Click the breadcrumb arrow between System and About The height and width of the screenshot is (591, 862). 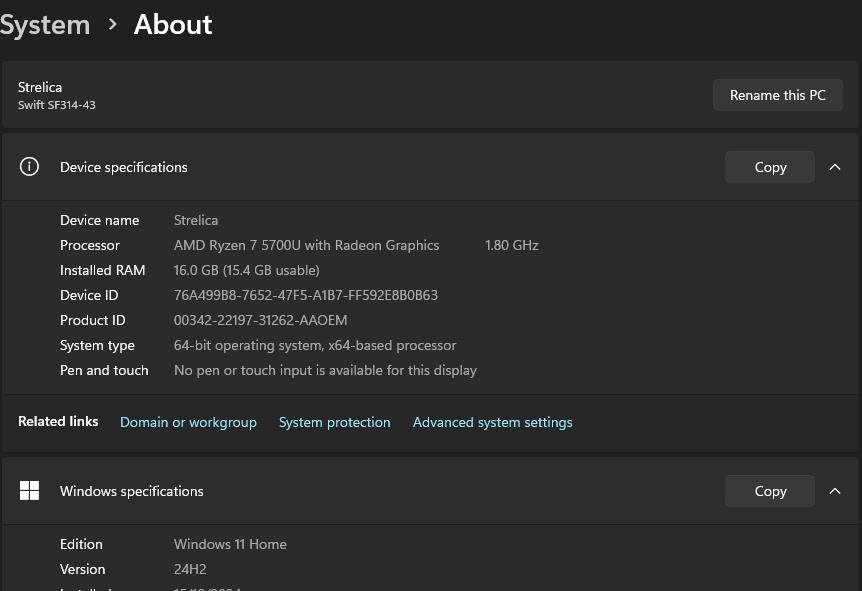pos(112,24)
